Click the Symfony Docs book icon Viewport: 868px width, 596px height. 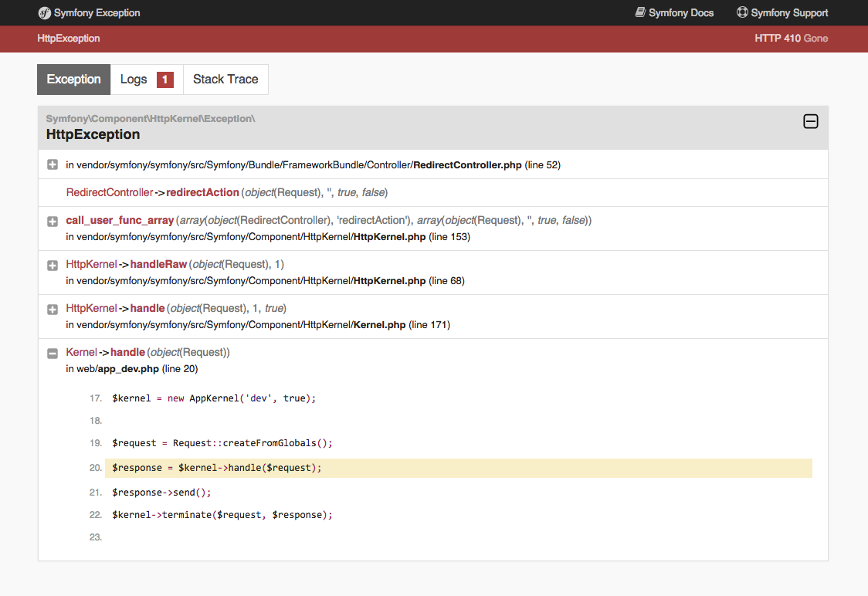[640, 12]
